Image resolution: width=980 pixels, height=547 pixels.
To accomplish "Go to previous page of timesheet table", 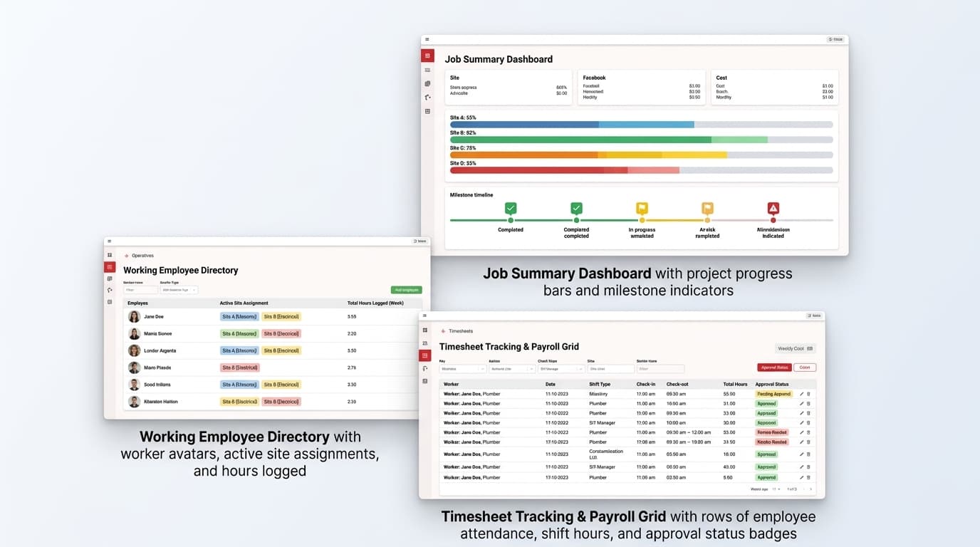I will pyautogui.click(x=803, y=489).
